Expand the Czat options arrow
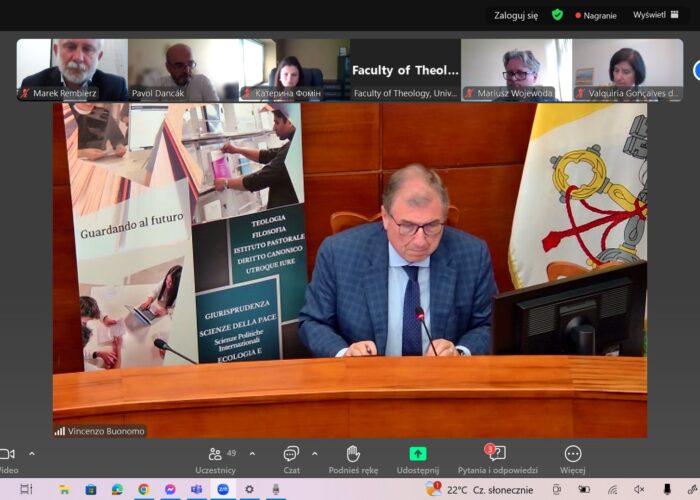 coord(314,453)
